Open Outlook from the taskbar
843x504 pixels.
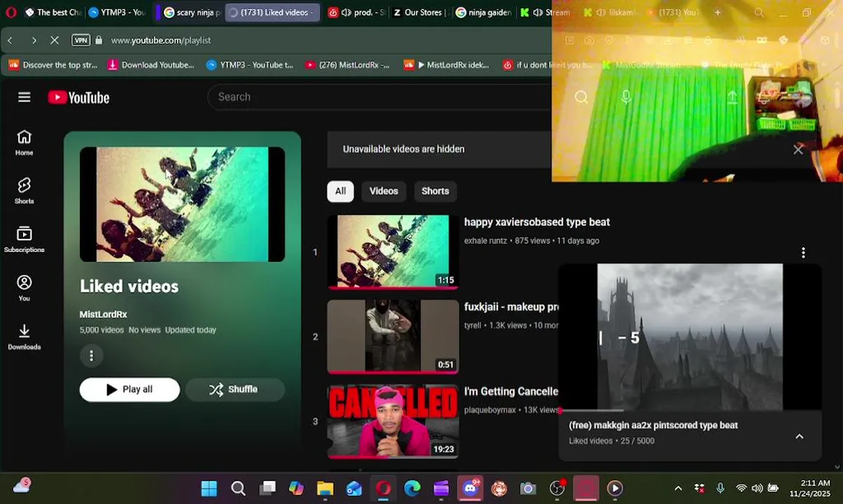coord(354,488)
